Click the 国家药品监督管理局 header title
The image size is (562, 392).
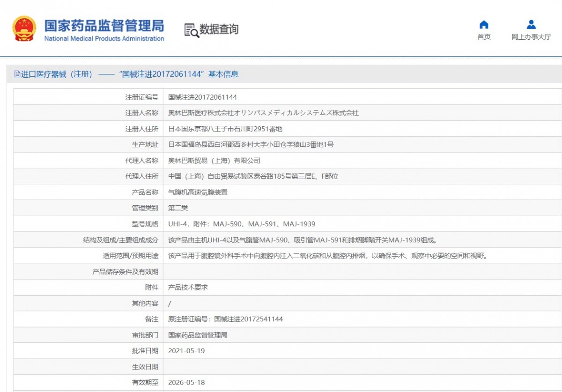(104, 25)
